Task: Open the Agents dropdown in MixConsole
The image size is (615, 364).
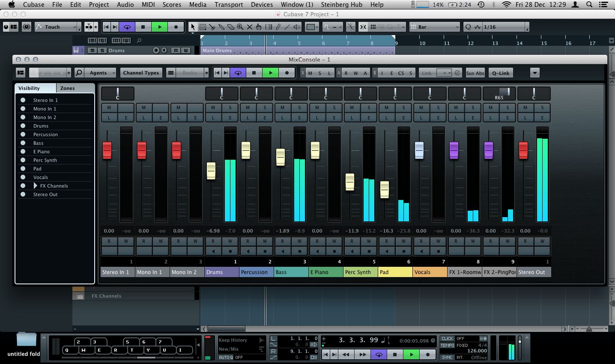Action: (x=100, y=73)
